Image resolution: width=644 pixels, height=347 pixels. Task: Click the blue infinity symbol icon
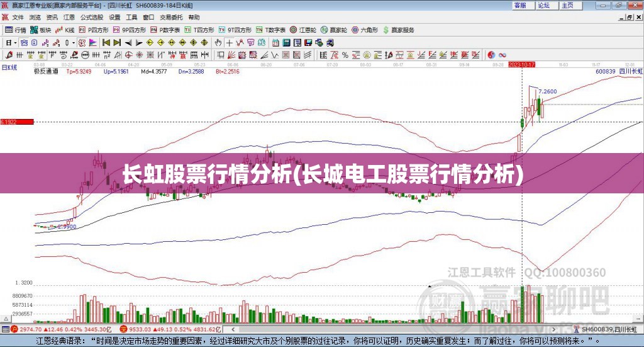click(x=502, y=55)
